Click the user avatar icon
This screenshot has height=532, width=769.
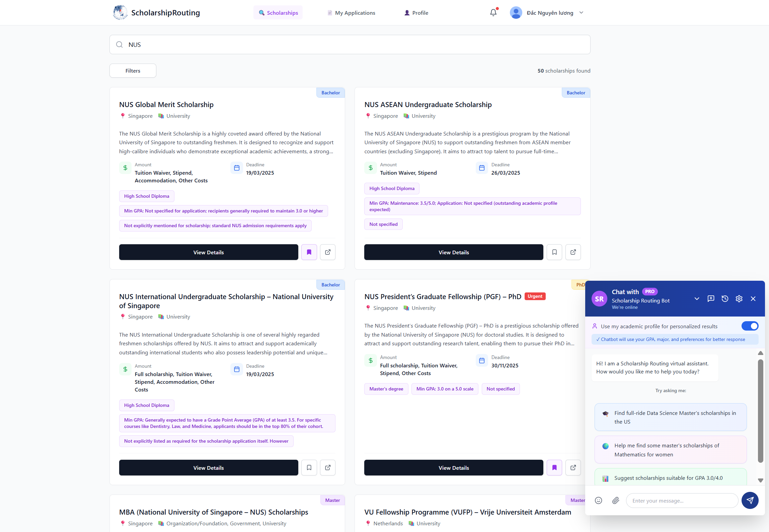(x=516, y=13)
